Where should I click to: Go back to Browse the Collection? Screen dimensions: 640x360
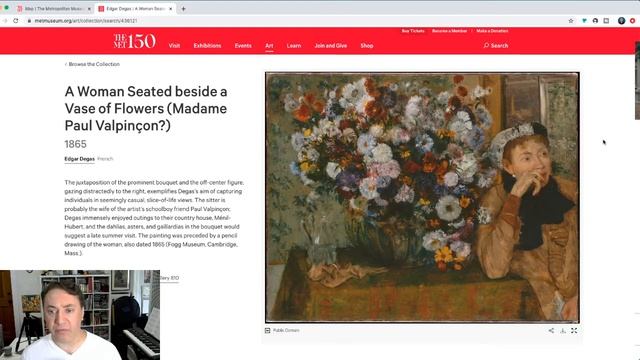[92, 64]
